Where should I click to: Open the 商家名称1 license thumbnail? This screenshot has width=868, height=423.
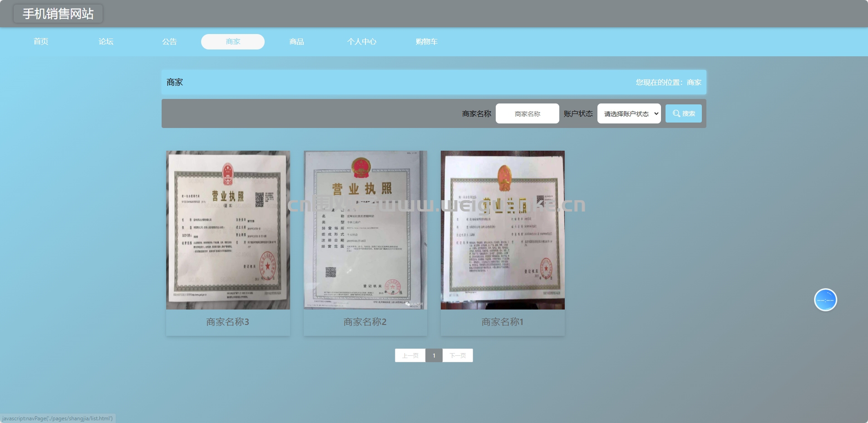pos(503,230)
